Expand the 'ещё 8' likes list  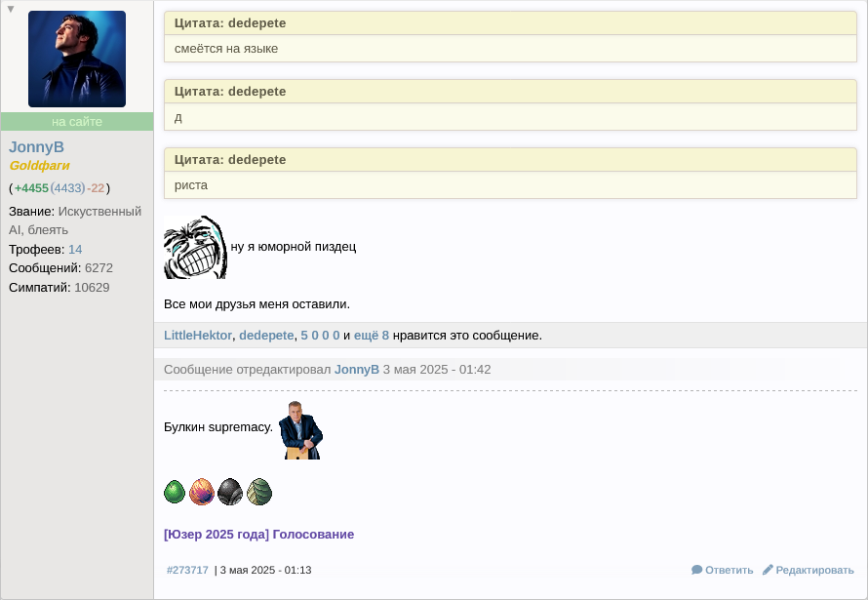[x=372, y=336]
